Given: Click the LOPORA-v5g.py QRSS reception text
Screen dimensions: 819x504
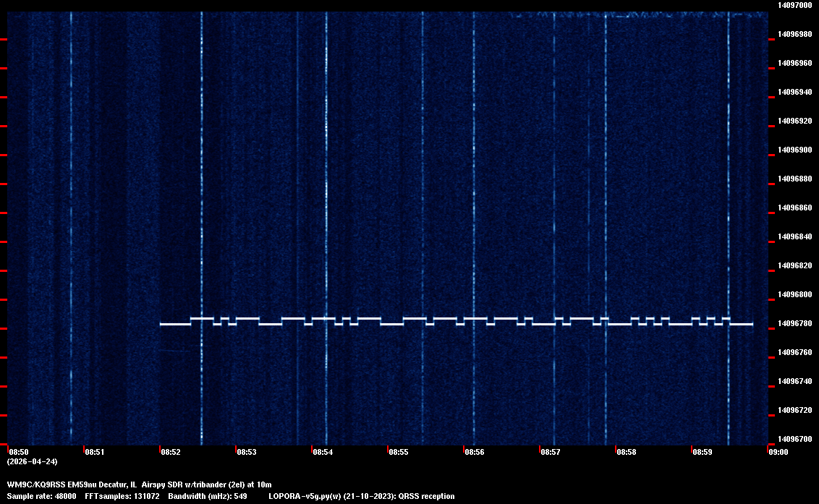Looking at the screenshot, I should [361, 496].
